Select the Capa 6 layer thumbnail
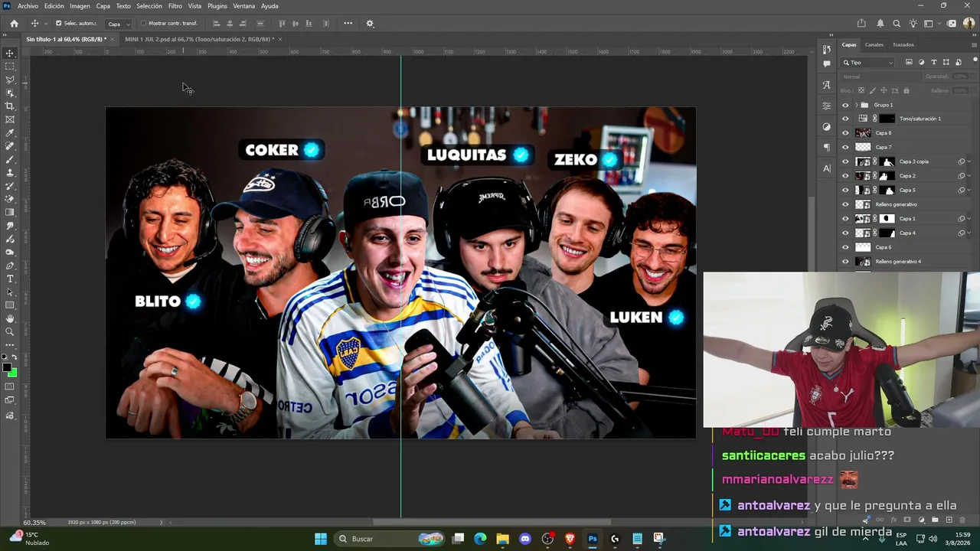This screenshot has width=980, height=551. 863,247
